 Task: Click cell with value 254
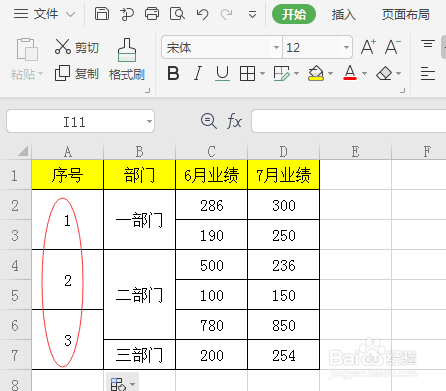pyautogui.click(x=284, y=355)
